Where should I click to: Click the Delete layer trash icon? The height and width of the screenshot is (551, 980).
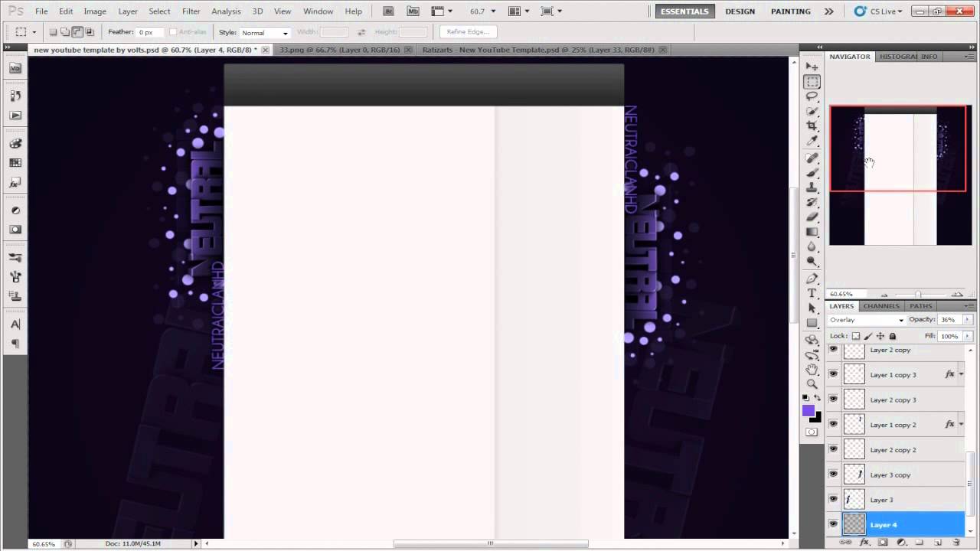coord(956,542)
